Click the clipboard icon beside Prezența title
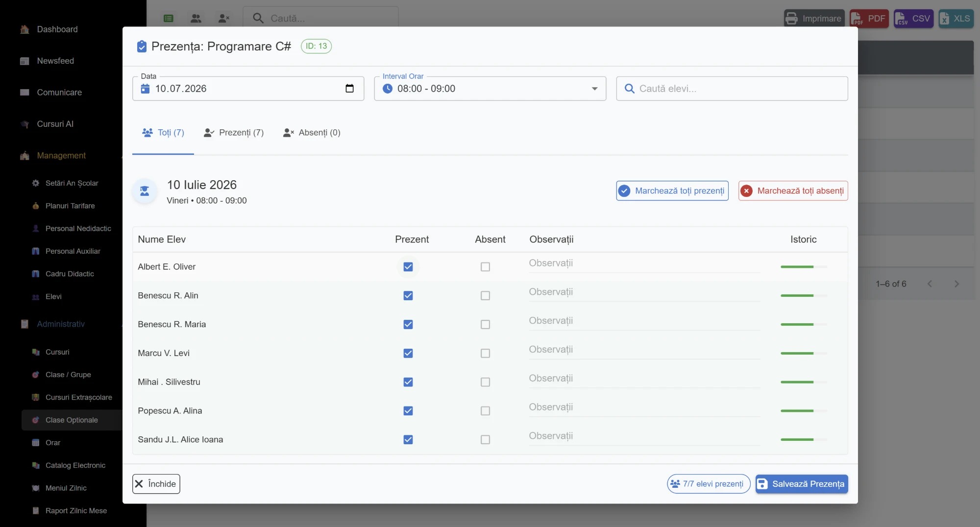Viewport: 980px width, 527px height. [x=142, y=47]
